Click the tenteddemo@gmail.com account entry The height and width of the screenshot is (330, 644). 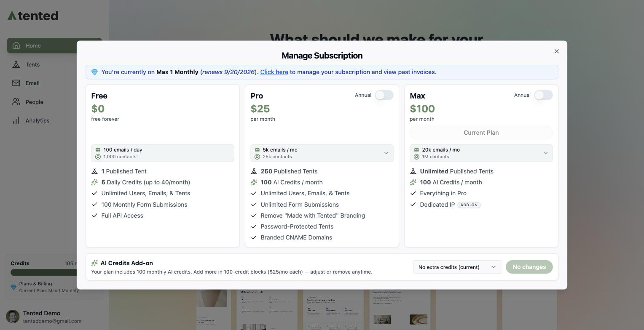[52, 321]
